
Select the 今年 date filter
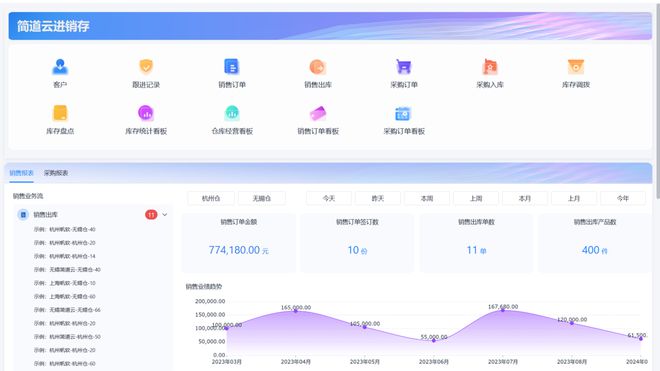(x=623, y=198)
